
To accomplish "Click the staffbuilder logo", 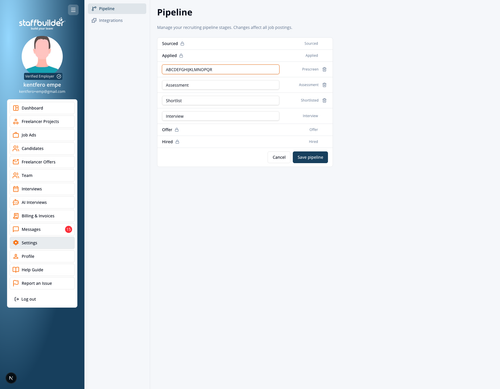I will (x=42, y=23).
